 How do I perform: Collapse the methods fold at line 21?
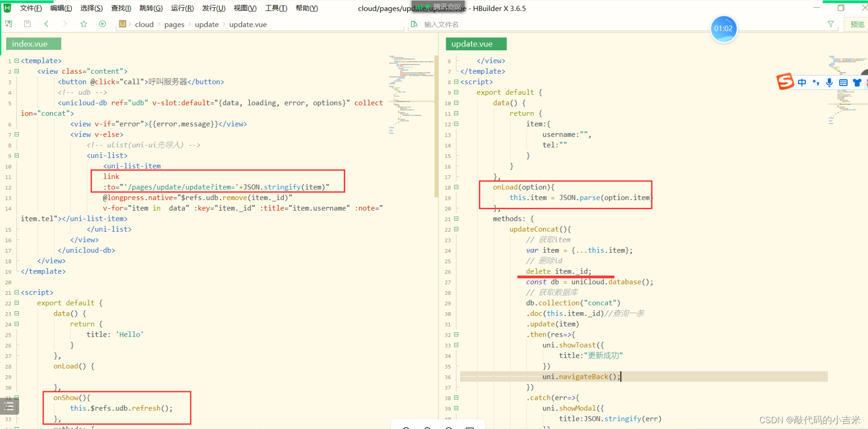point(456,219)
